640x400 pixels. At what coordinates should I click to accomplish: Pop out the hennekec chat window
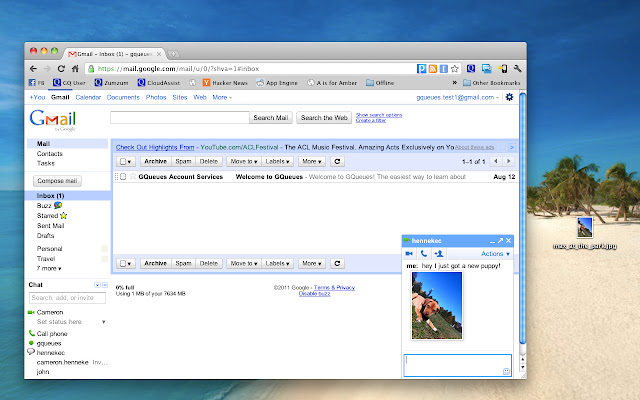(499, 241)
